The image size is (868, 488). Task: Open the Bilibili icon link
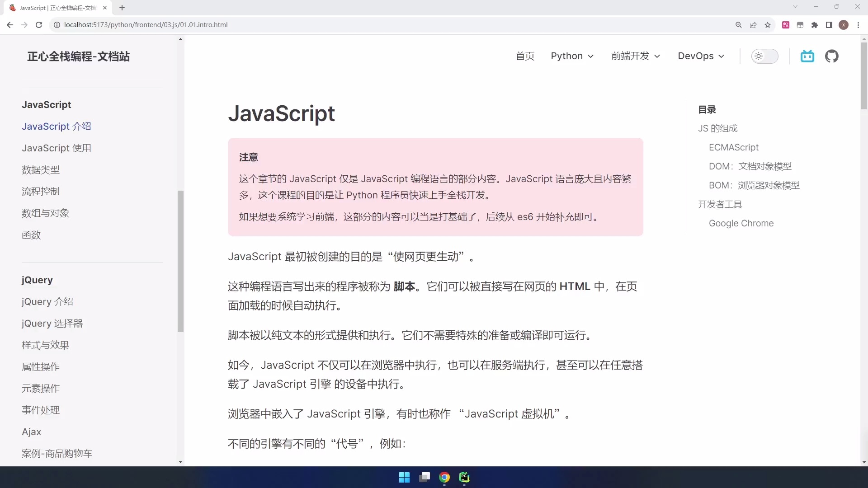807,56
